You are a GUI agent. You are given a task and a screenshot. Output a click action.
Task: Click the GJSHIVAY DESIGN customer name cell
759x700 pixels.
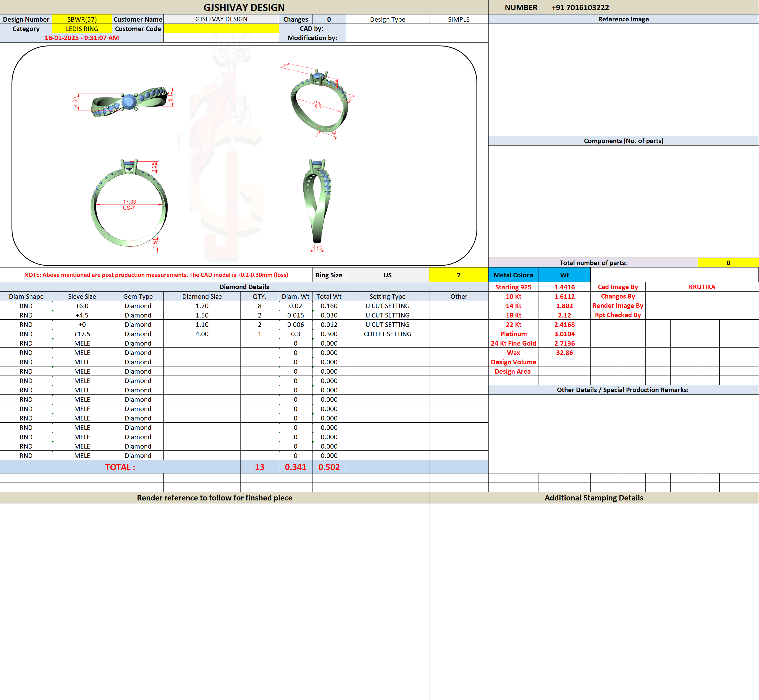click(221, 19)
